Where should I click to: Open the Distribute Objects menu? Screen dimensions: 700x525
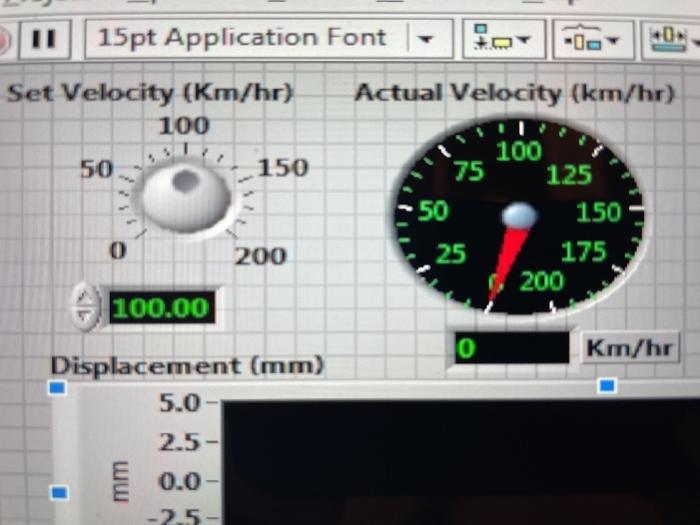click(x=593, y=40)
